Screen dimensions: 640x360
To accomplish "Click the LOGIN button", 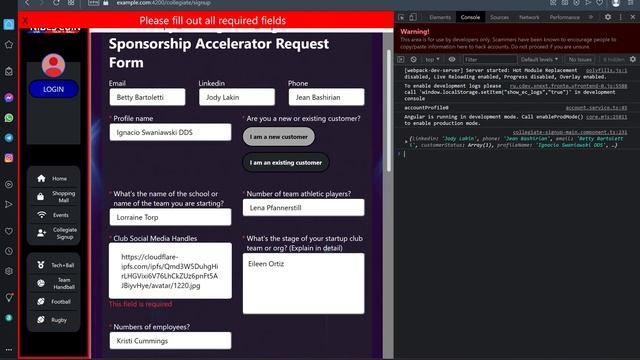I will click(x=53, y=89).
